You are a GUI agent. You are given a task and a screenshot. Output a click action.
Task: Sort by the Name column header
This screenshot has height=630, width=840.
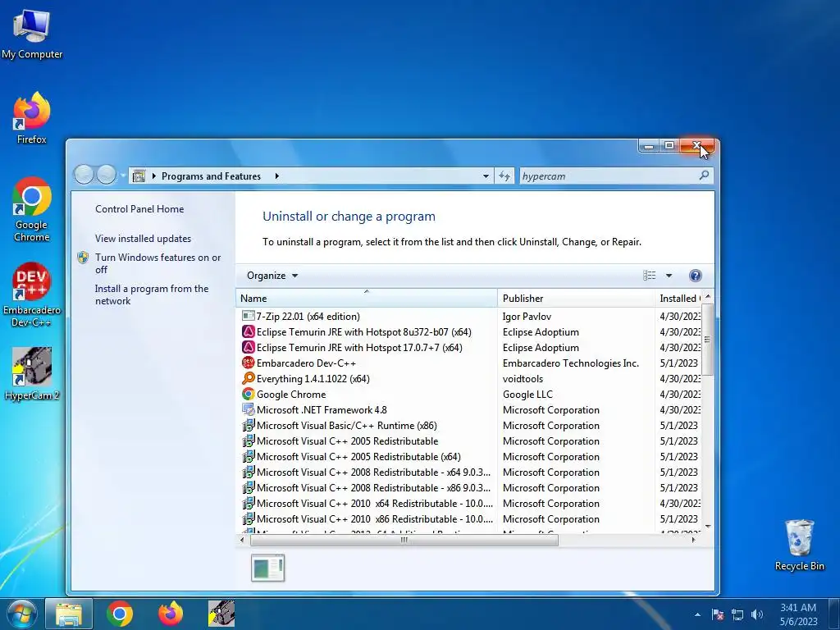click(x=366, y=299)
